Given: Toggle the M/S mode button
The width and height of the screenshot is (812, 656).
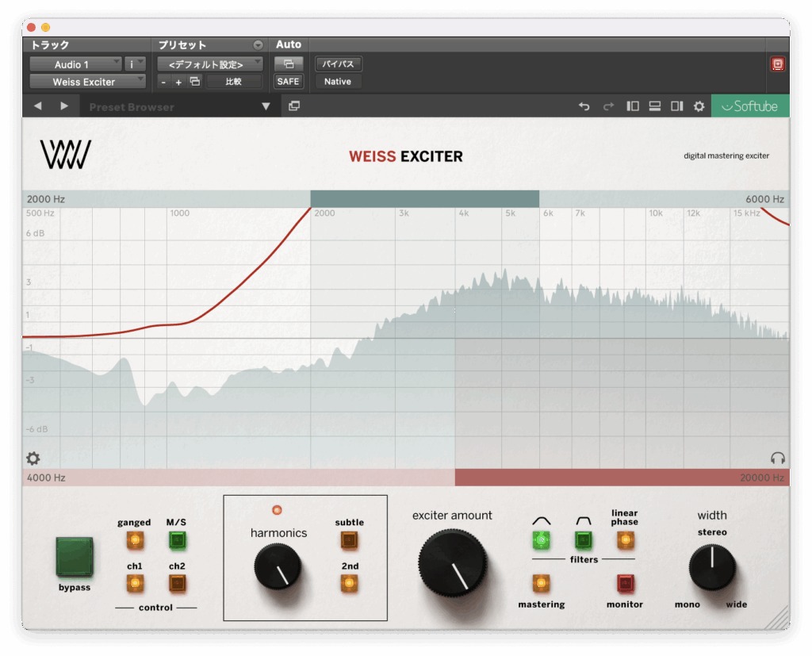Looking at the screenshot, I should point(177,540).
